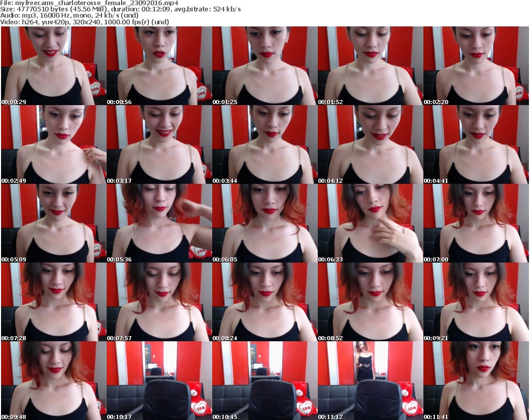530x420 pixels.
Task: Click the Video h264 info line
Action: point(84,22)
